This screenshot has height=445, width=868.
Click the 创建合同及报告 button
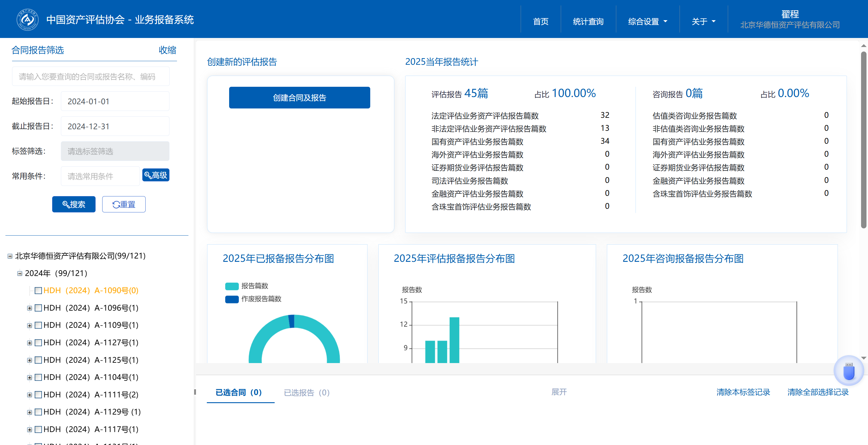pyautogui.click(x=299, y=98)
